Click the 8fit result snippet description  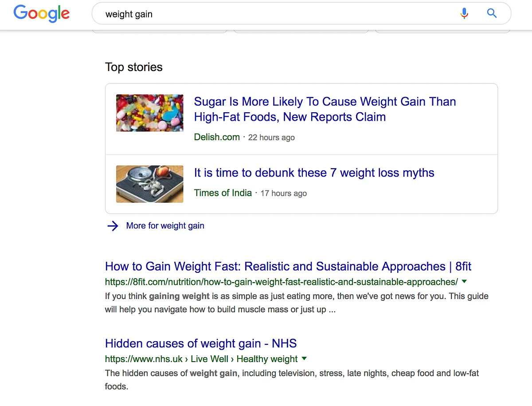tap(297, 303)
